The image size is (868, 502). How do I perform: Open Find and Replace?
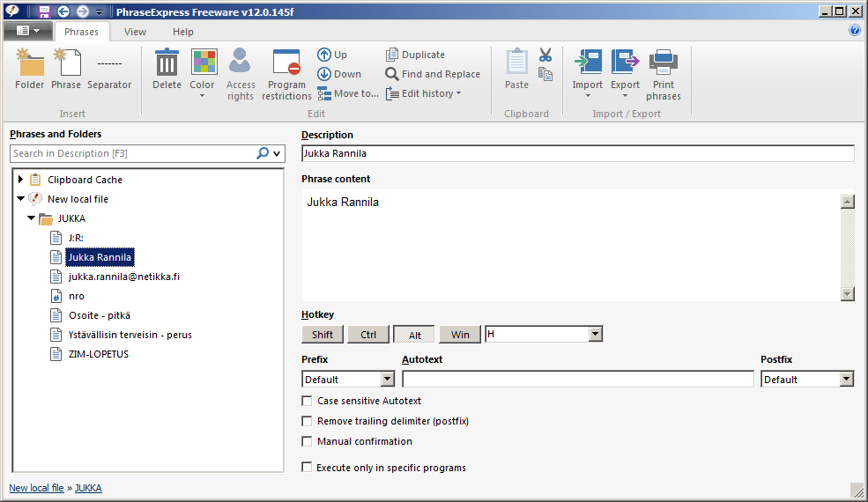click(433, 74)
